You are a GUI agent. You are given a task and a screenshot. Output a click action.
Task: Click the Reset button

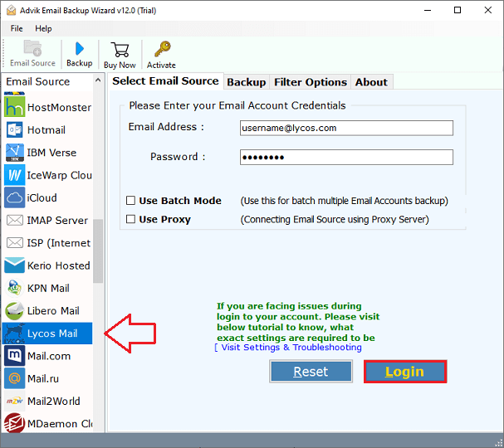point(311,372)
